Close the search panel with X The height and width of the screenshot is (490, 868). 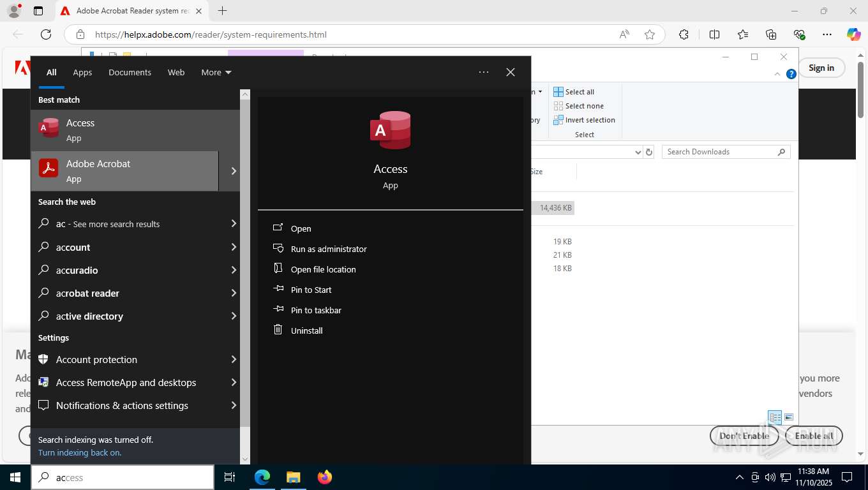[x=511, y=72]
